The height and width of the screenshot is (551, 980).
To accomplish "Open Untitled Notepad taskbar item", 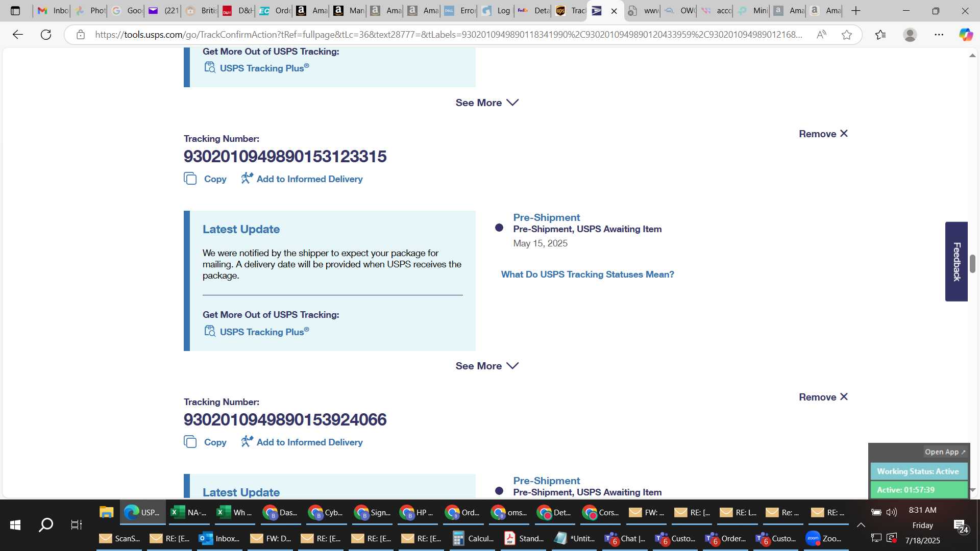I will pos(575,538).
